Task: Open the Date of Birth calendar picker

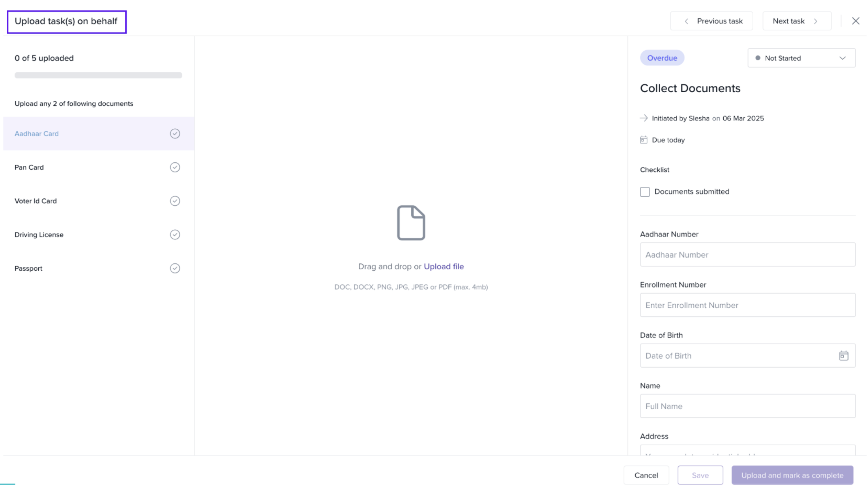Action: click(x=843, y=355)
